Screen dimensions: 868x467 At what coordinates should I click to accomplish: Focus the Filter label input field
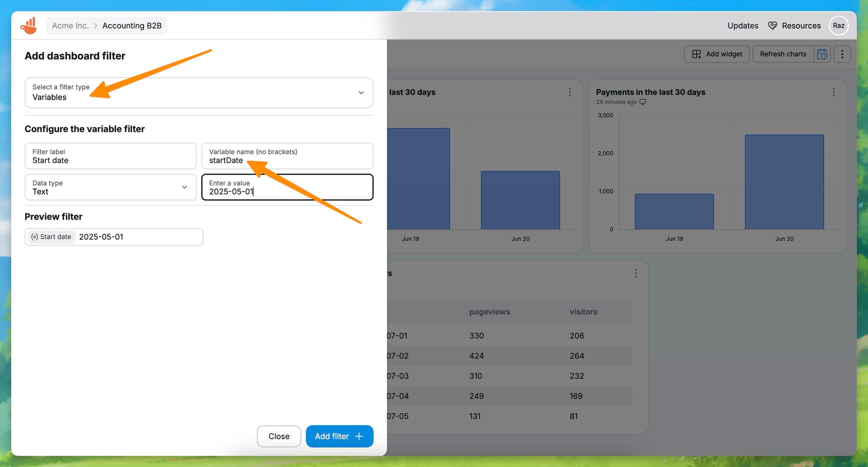coord(110,156)
